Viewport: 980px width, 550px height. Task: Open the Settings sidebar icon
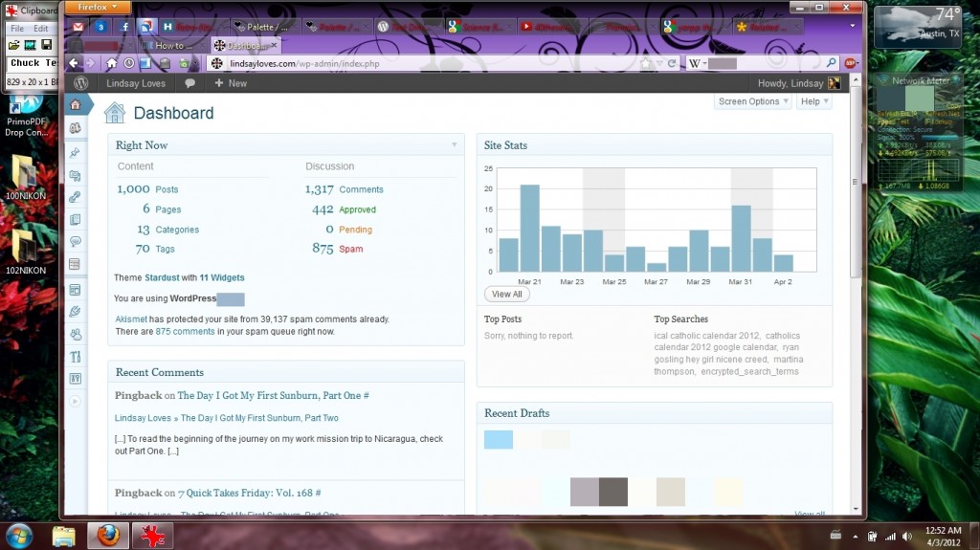(76, 379)
